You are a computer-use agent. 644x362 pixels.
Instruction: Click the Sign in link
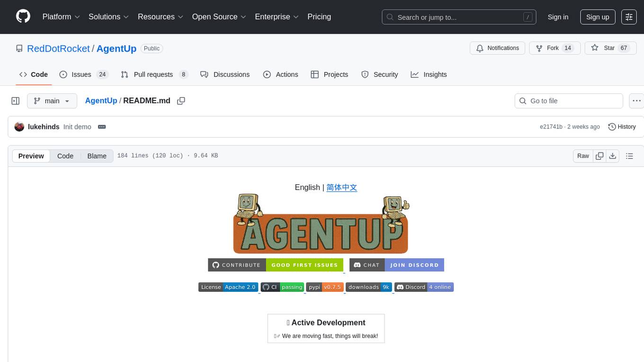pyautogui.click(x=558, y=17)
